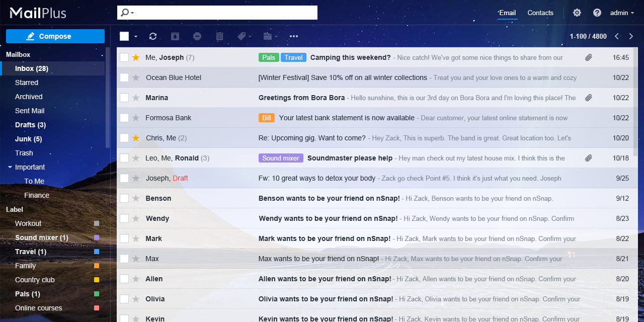Switch to the Contacts tab
The image size is (644, 322).
coord(540,13)
